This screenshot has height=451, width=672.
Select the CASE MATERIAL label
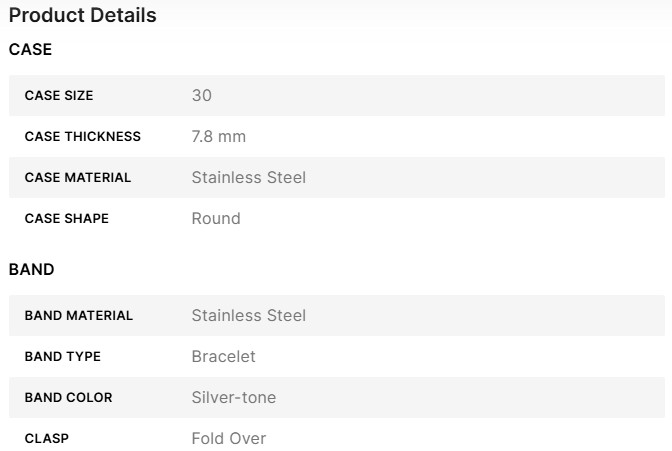click(x=78, y=178)
